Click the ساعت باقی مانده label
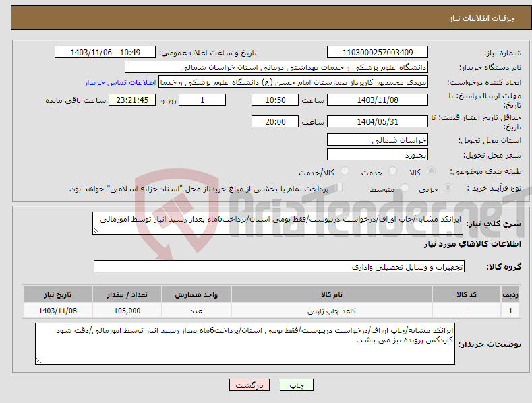532x403 pixels. [x=76, y=101]
